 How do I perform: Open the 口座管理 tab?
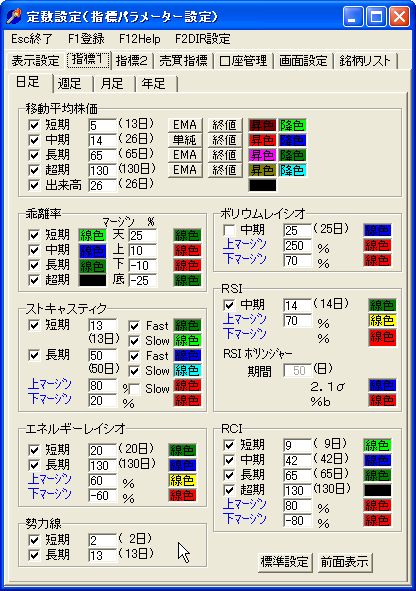pos(243,61)
